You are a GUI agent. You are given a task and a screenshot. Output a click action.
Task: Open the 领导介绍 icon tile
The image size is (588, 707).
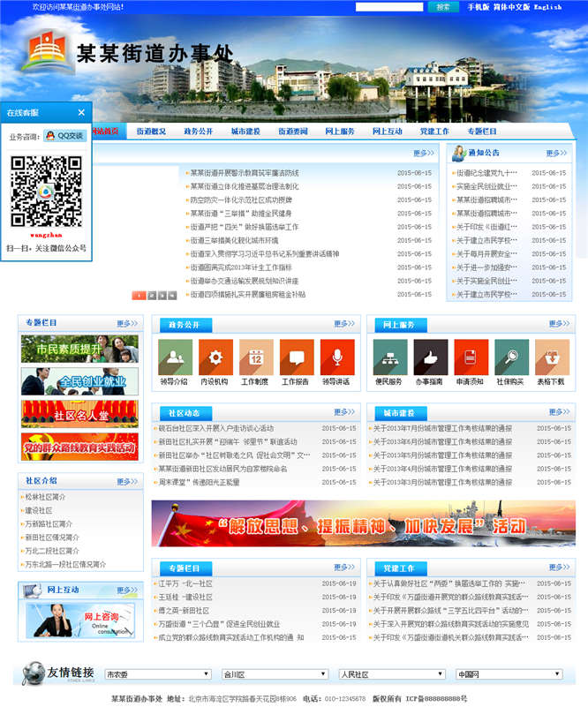coord(175,357)
